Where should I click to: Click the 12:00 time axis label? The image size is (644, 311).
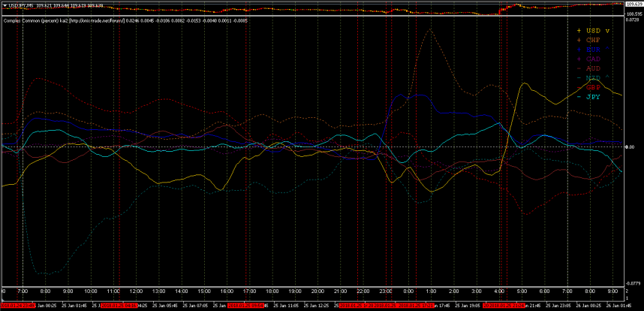click(x=136, y=291)
